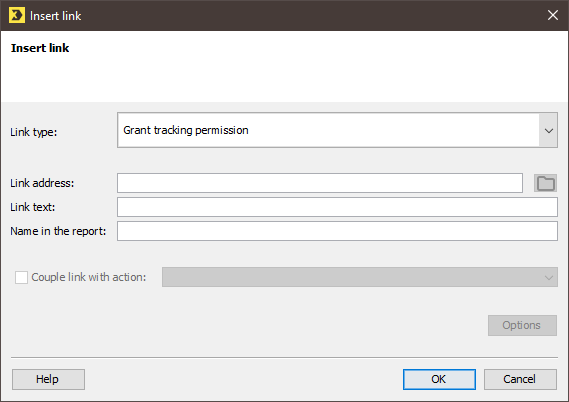
Task: Toggle via the Couple link with action label
Action: pyautogui.click(x=89, y=277)
